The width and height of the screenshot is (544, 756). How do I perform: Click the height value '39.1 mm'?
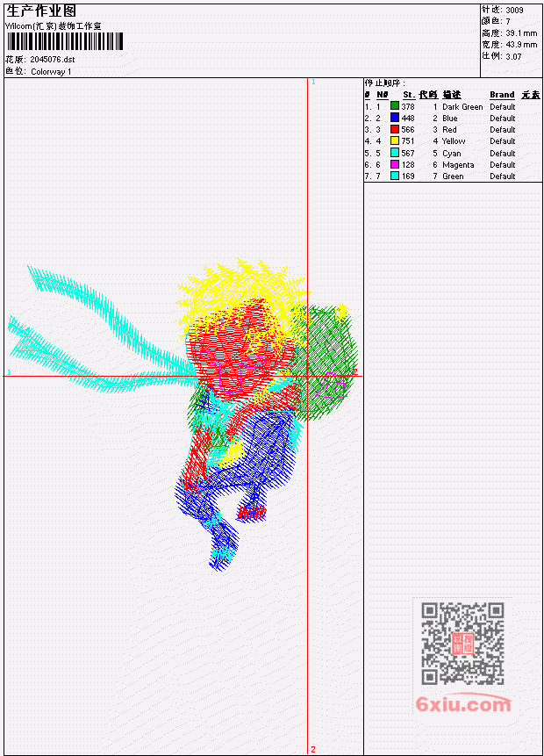click(x=521, y=33)
